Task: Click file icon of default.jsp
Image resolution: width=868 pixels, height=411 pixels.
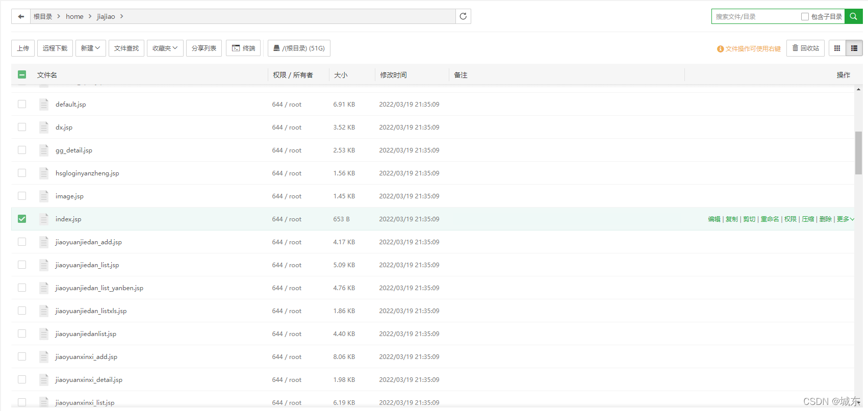Action: coord(44,104)
